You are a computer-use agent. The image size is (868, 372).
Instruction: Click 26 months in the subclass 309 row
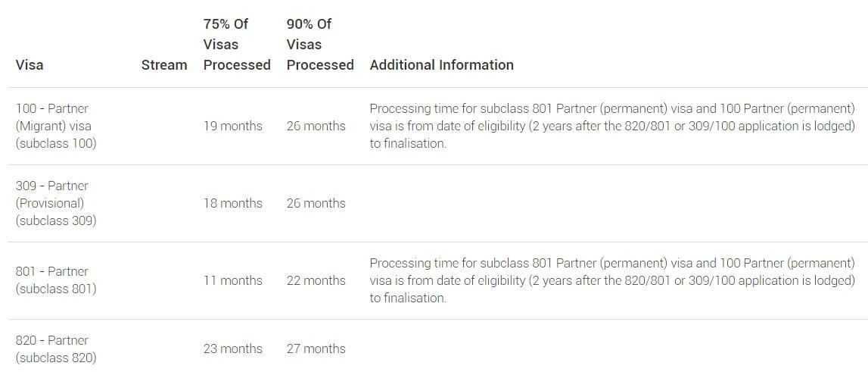(x=316, y=203)
